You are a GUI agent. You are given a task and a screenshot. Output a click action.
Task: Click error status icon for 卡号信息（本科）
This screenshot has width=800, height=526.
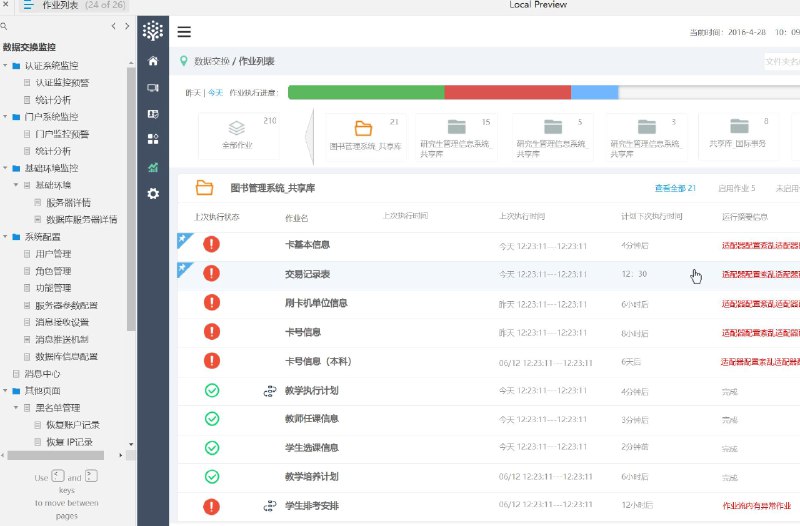click(211, 361)
